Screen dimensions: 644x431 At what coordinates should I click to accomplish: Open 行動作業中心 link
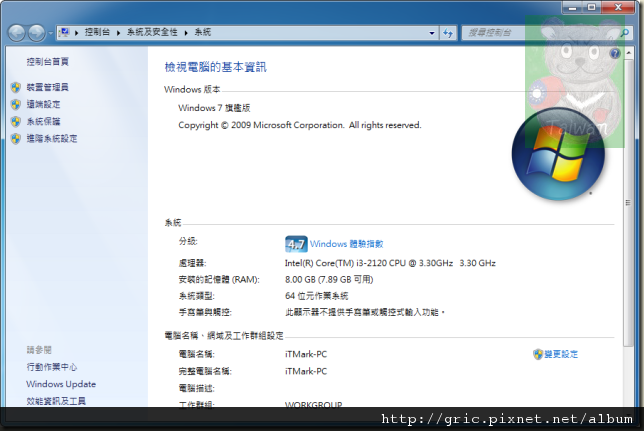click(x=52, y=367)
